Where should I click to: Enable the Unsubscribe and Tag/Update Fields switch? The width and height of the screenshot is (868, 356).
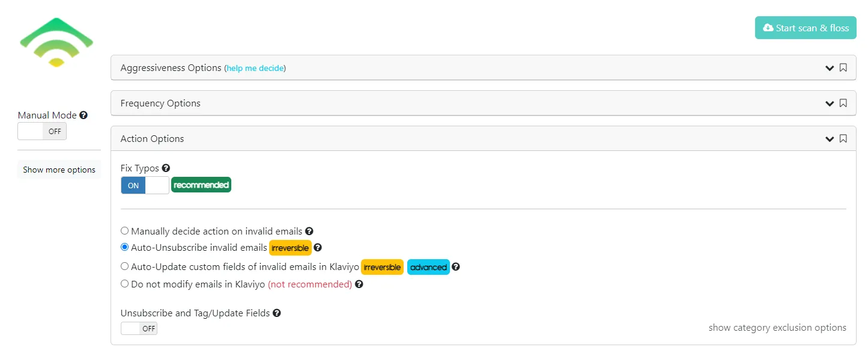pyautogui.click(x=139, y=328)
